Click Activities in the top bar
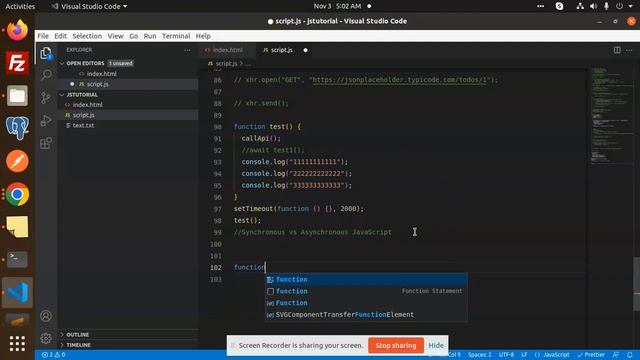 20,6
